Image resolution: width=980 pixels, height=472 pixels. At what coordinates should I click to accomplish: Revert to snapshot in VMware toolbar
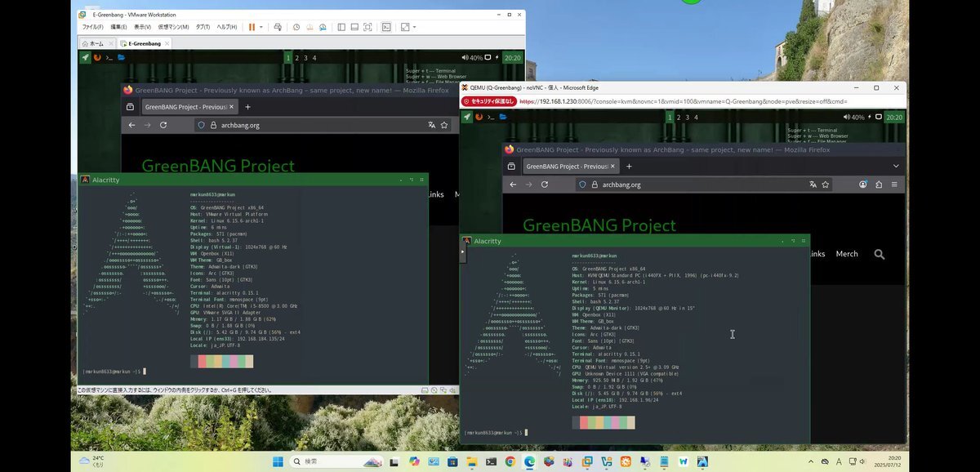pos(310,27)
